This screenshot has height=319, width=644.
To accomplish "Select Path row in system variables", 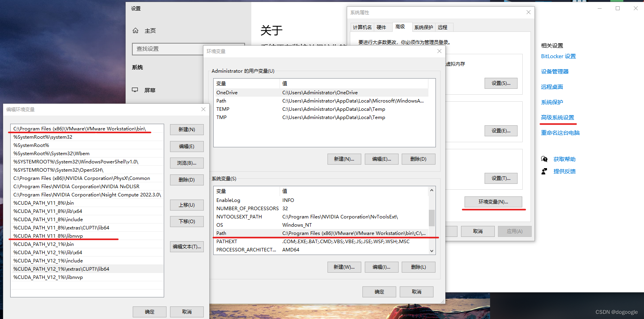I will coord(321,233).
